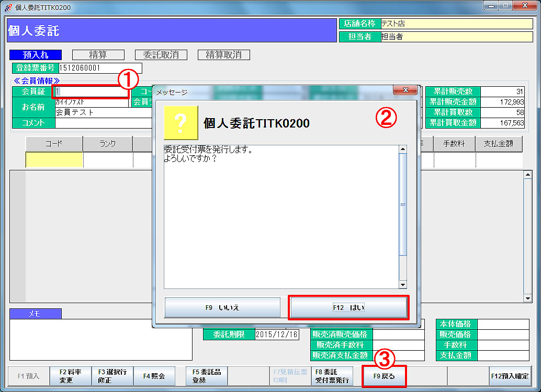
Task: Click the yellow question mark icon in dialog
Action: point(181,122)
